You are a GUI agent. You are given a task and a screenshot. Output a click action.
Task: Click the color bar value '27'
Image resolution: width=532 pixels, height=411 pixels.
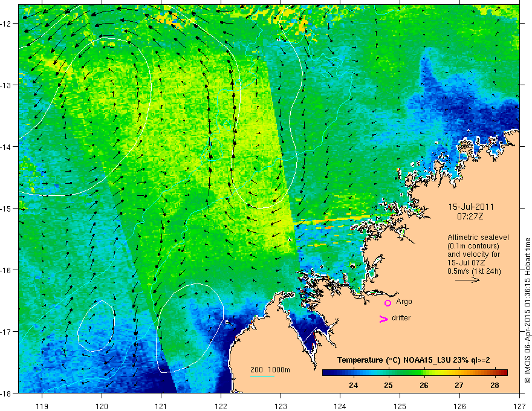click(x=459, y=386)
